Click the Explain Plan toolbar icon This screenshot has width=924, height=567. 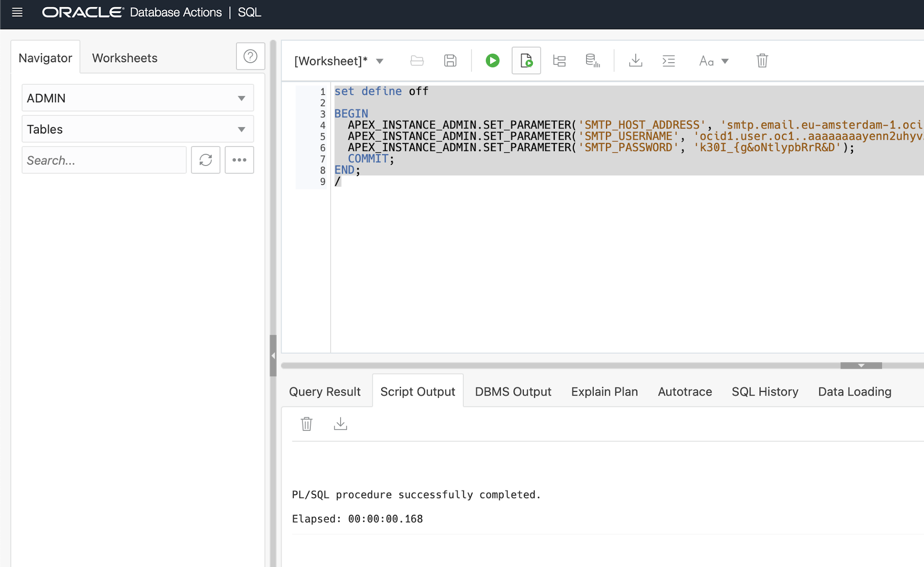(559, 60)
